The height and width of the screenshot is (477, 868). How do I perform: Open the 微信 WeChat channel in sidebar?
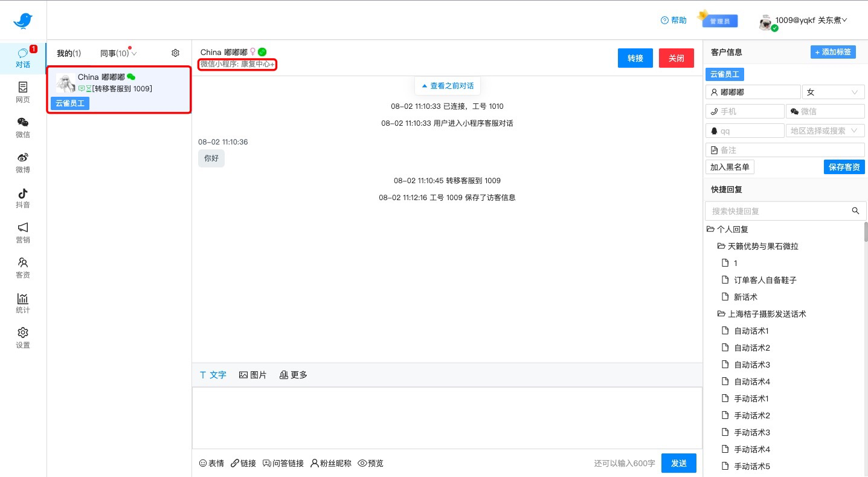click(22, 129)
